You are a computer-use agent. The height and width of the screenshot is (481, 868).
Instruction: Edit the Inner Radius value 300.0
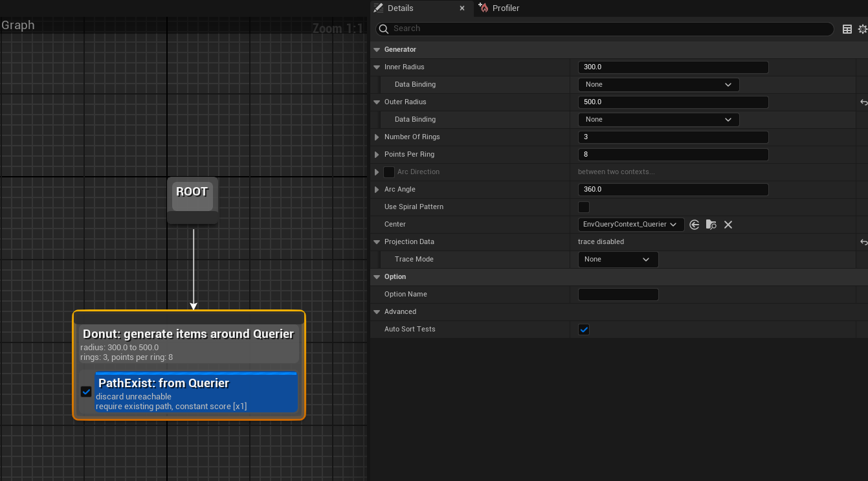[x=673, y=67]
